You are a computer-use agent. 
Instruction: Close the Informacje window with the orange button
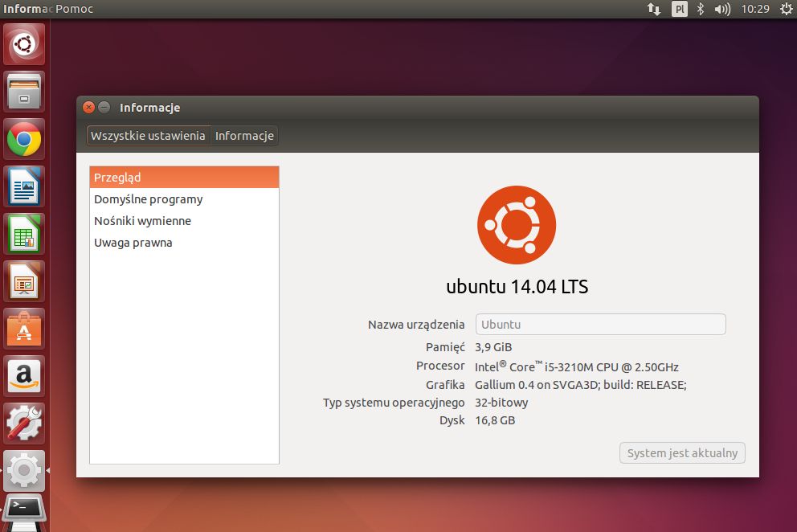[89, 108]
